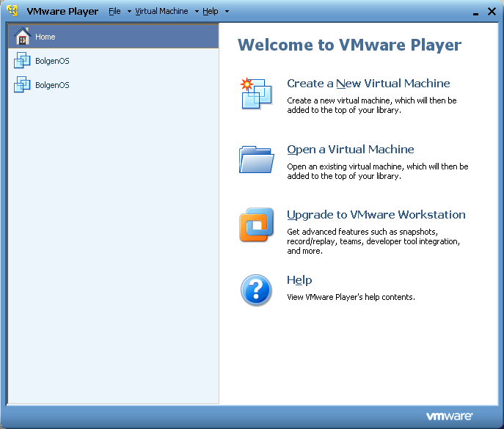Click the Upgrade to VMware Workstation link
This screenshot has height=429, width=504.
point(376,215)
